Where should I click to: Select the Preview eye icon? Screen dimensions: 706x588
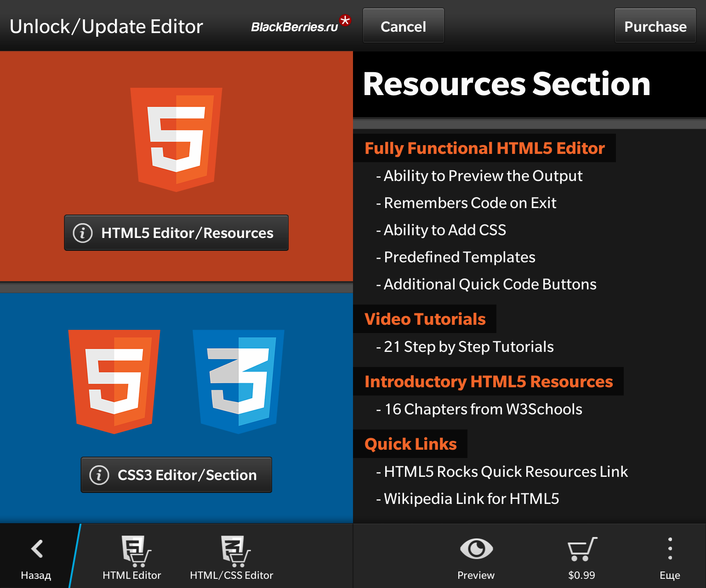[475, 549]
